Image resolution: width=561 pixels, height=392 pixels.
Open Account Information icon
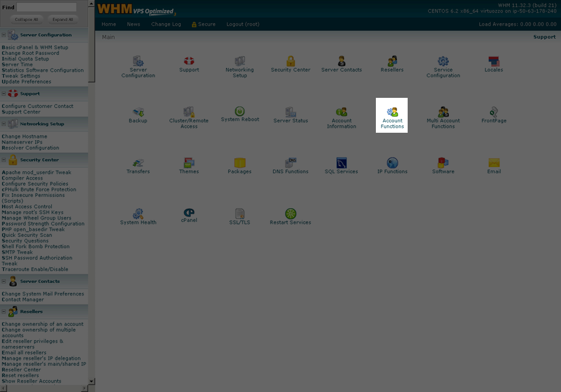pyautogui.click(x=342, y=112)
